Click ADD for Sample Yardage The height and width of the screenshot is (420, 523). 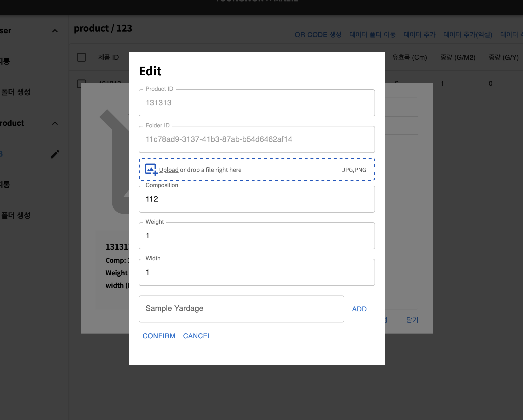click(x=359, y=309)
